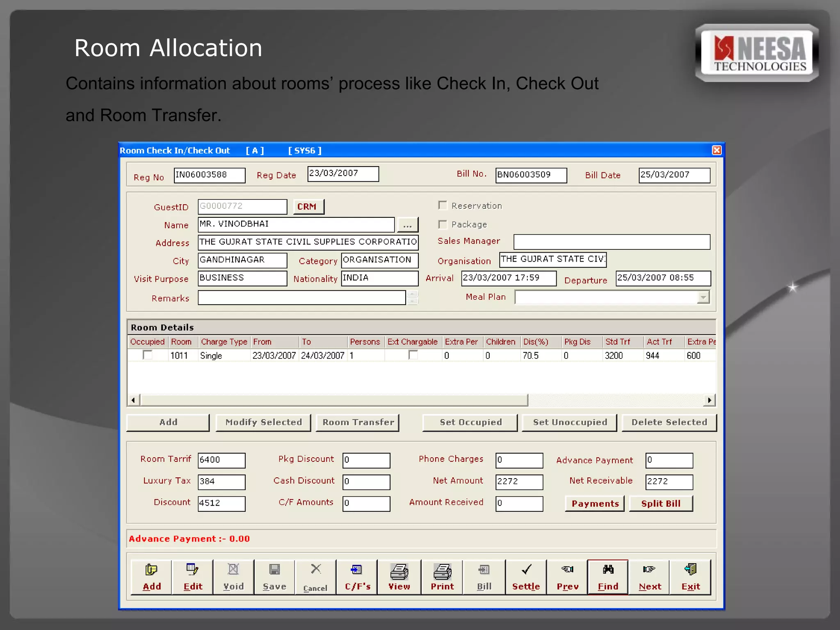The height and width of the screenshot is (630, 840).
Task: Open the CRM button
Action: pos(308,206)
